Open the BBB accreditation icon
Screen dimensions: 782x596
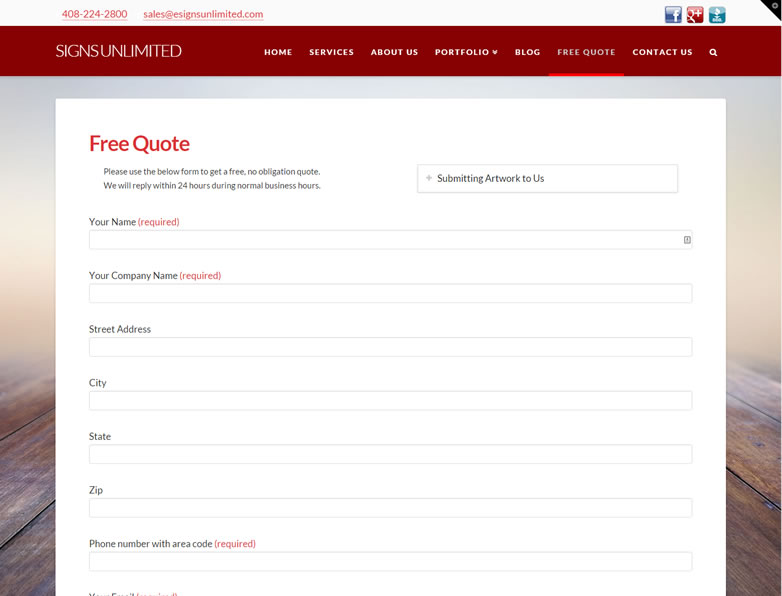point(717,14)
